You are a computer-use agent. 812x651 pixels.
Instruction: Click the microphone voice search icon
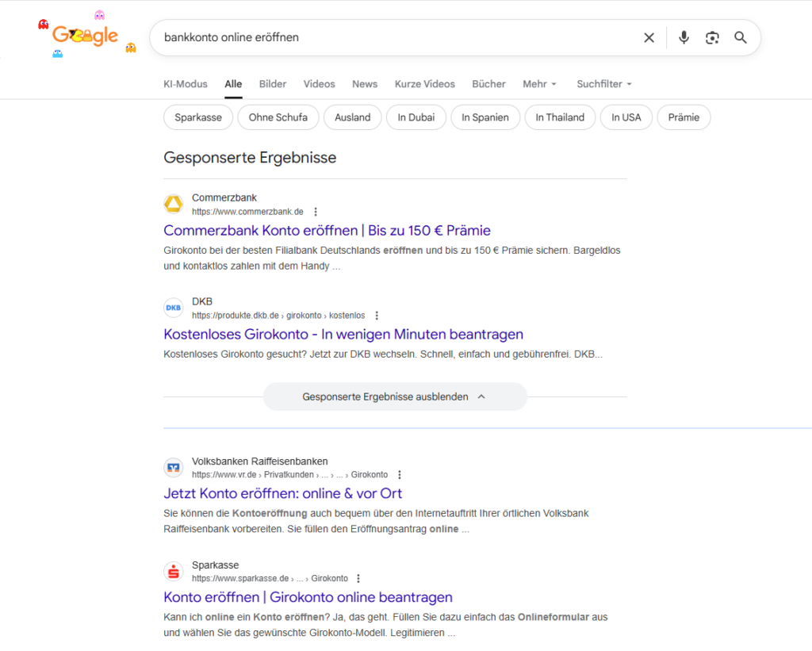[684, 37]
